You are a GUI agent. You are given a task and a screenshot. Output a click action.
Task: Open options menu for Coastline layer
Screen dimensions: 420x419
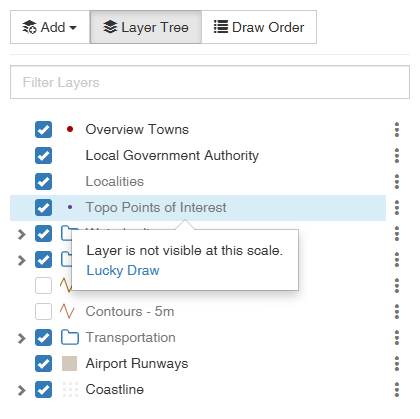(x=397, y=390)
